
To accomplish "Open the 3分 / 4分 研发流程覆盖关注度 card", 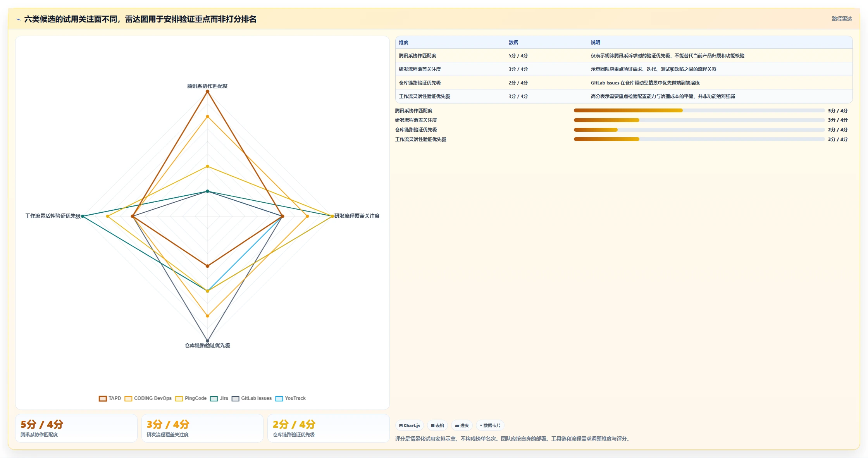I will coord(202,428).
